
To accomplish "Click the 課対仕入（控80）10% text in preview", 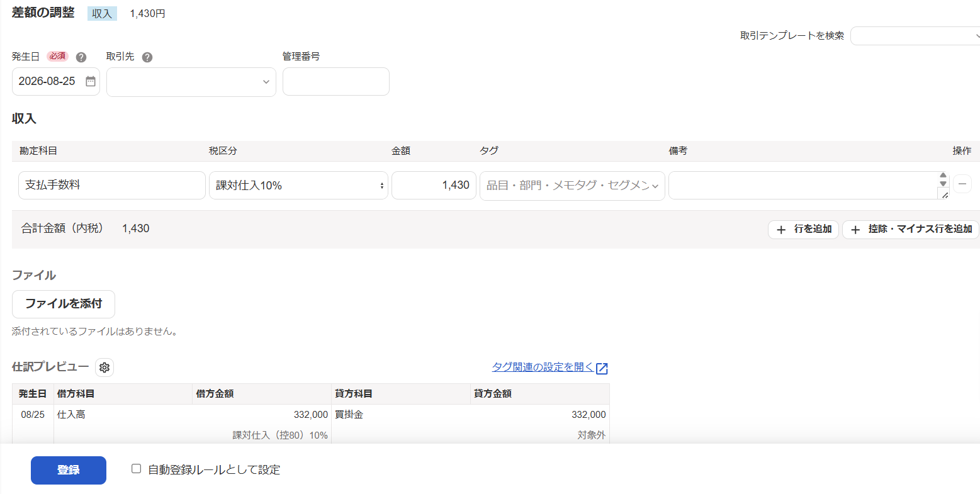I will (x=280, y=435).
